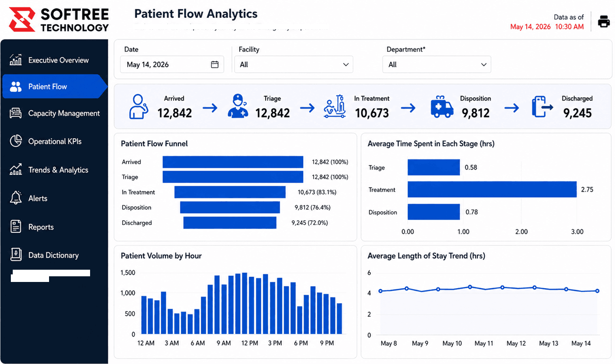615x364 pixels.
Task: Click the 'Patient Flow Analytics' page heading
Action: (x=196, y=14)
